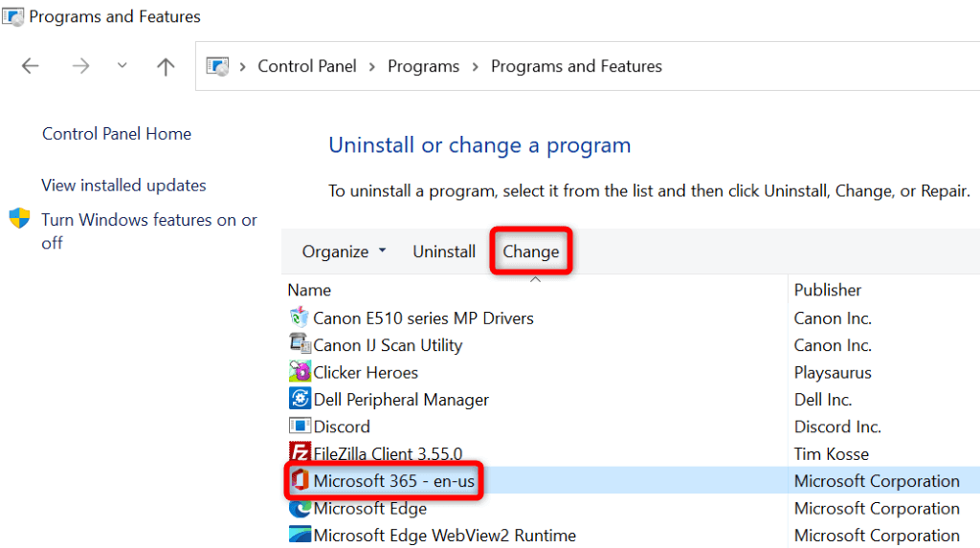
Task: Click the Windows shield icon in sidebar
Action: 19,219
